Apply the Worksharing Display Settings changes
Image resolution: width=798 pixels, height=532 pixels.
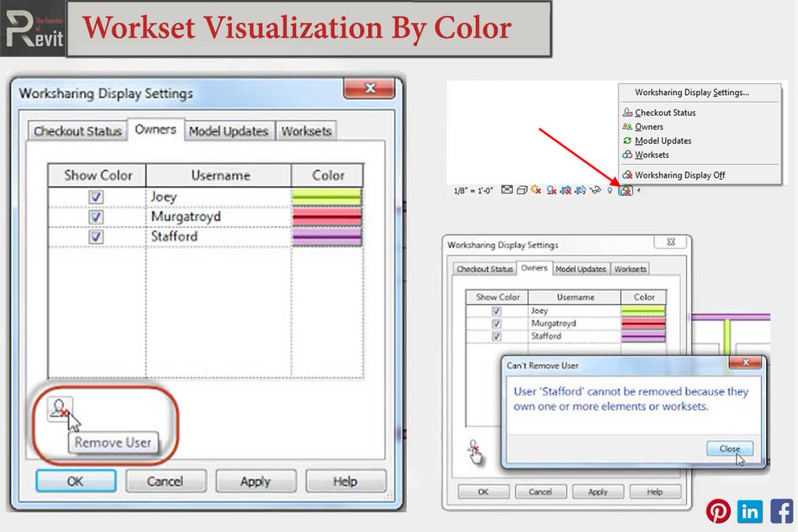256,481
